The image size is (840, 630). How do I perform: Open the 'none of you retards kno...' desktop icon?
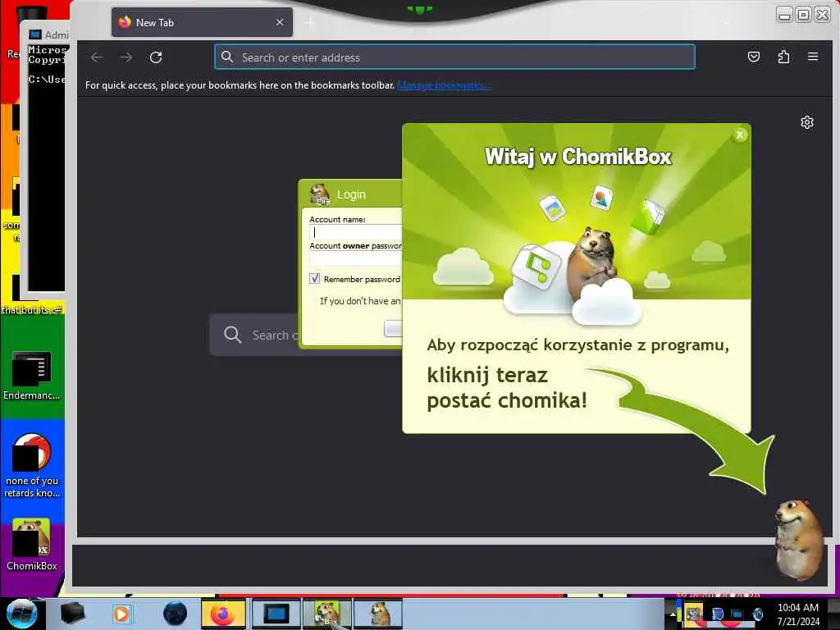point(32,466)
